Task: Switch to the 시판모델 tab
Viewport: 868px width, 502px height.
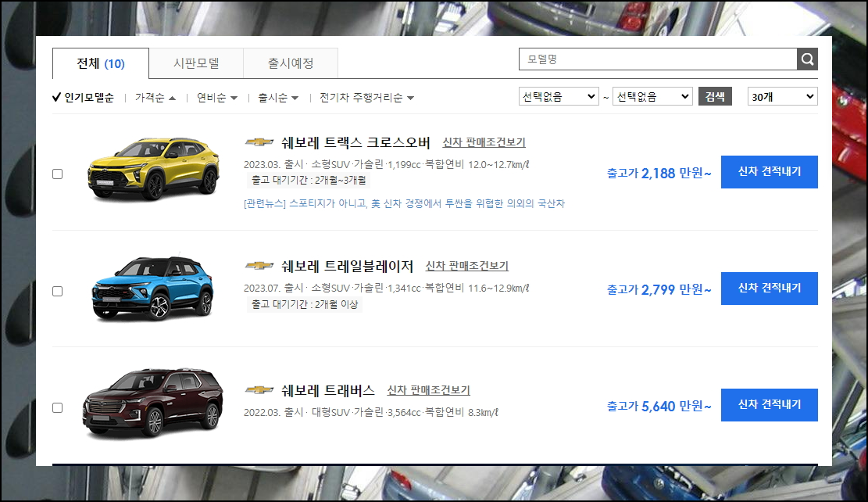Action: 196,63
